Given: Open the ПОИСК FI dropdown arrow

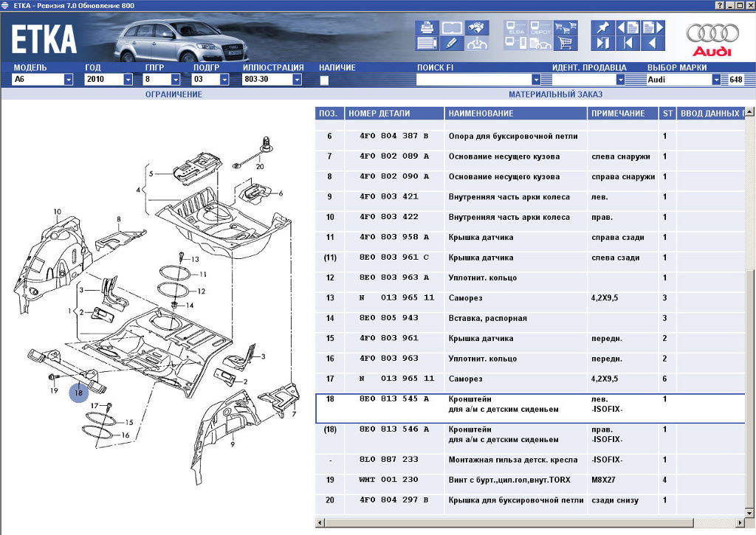Looking at the screenshot, I should 536,80.
